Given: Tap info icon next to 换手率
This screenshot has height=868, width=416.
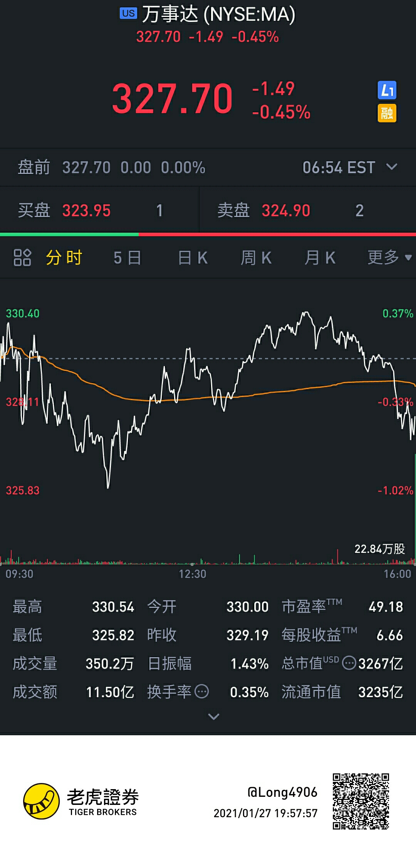Looking at the screenshot, I should click(x=202, y=691).
